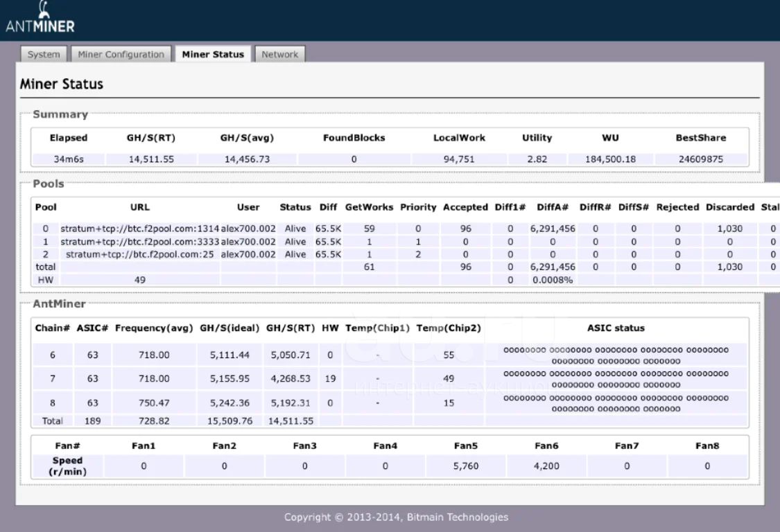Click GetWorks value 59 for pool 0

[x=369, y=229]
